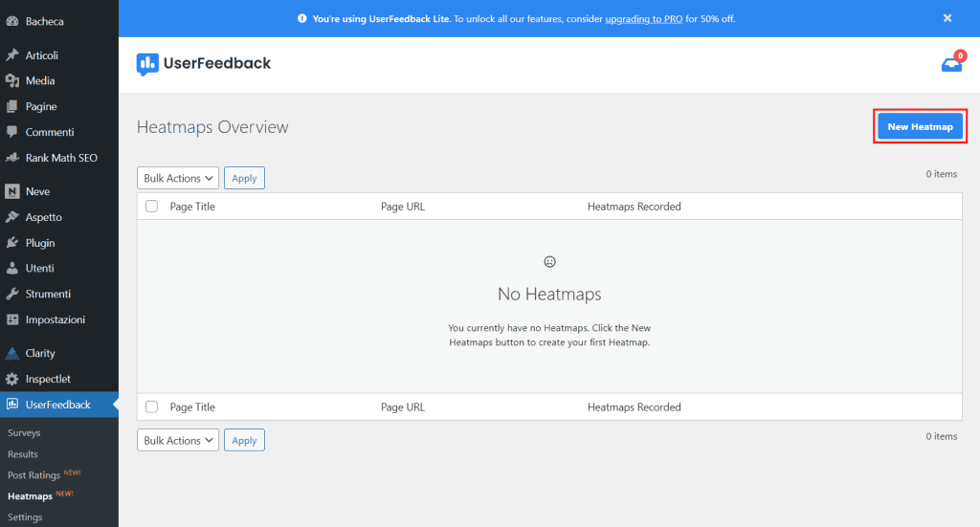Click the sad face empty-state icon
The width and height of the screenshot is (980, 527).
click(549, 262)
